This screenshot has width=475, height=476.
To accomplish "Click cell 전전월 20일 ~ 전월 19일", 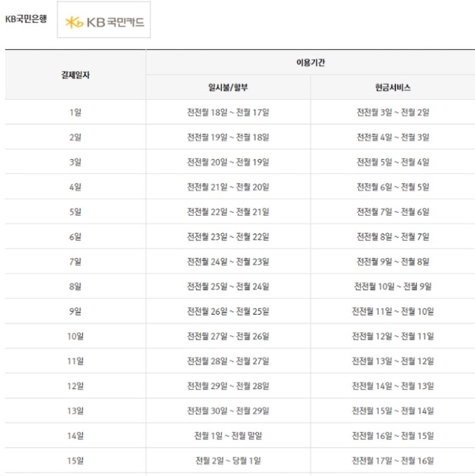I will pos(229,162).
